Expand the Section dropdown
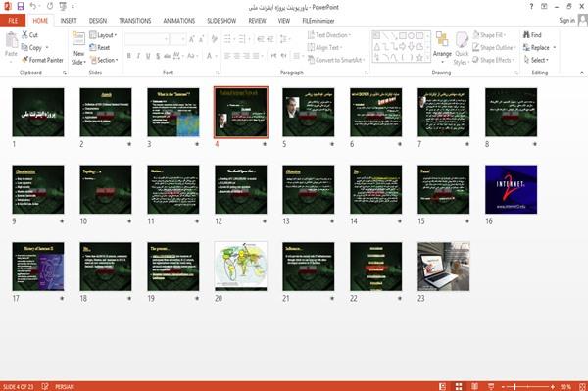The height and width of the screenshot is (391, 588). (104, 60)
